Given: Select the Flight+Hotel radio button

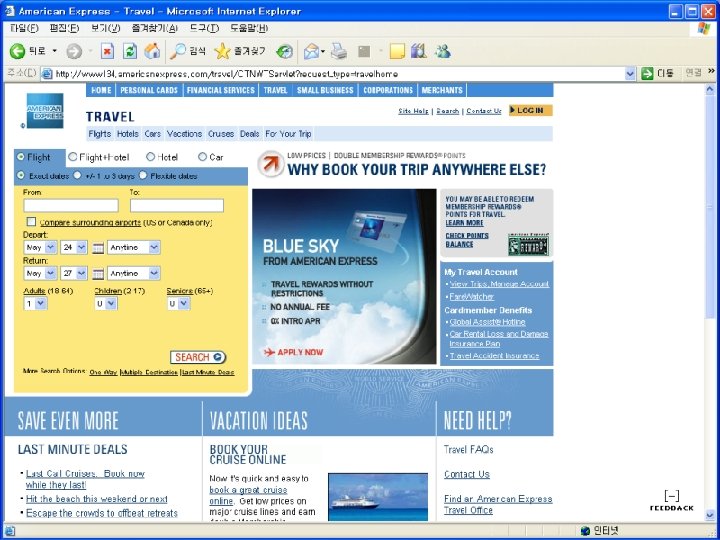Looking at the screenshot, I should click(73, 157).
